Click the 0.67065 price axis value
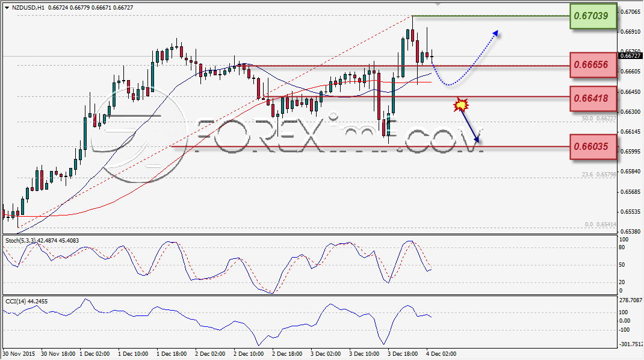 tap(630, 12)
